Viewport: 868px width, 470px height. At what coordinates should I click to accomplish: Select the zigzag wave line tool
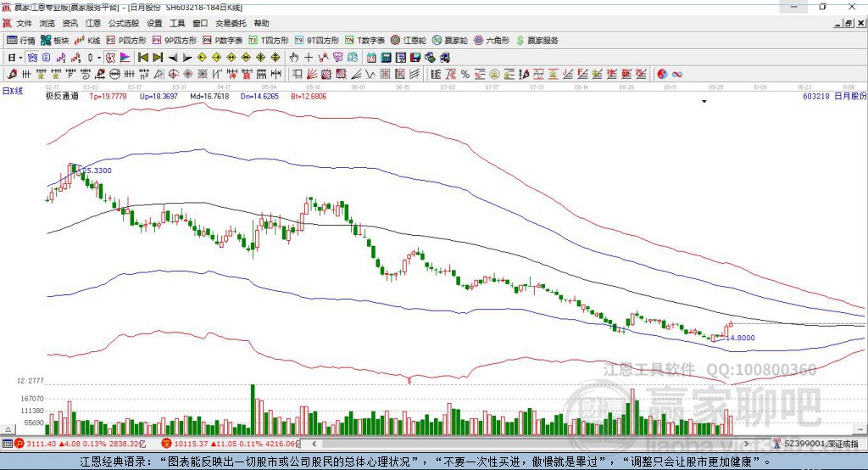370,74
